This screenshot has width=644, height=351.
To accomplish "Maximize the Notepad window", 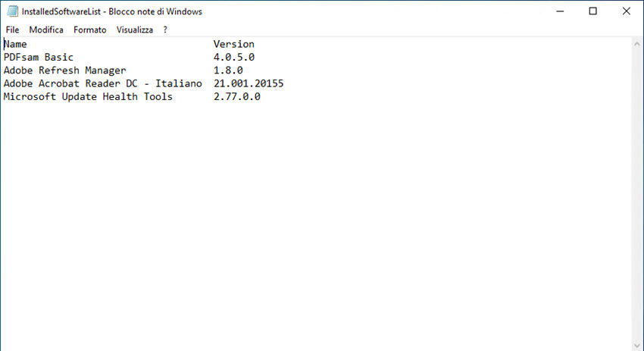I will 592,11.
